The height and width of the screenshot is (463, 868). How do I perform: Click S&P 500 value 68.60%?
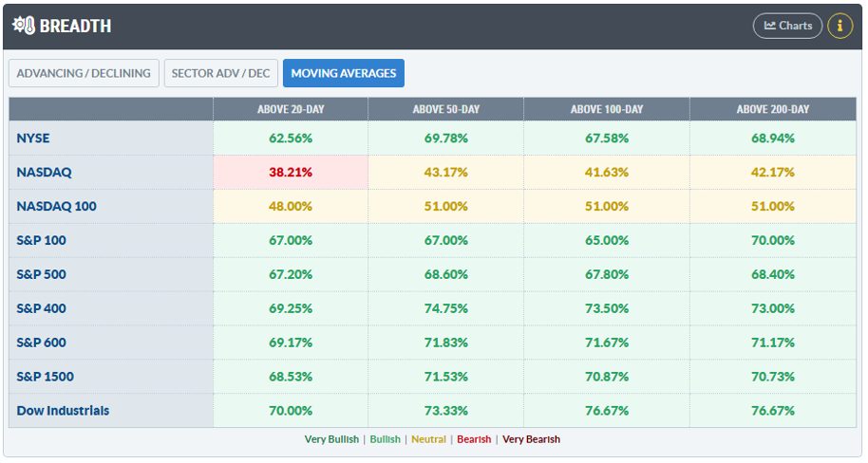click(446, 274)
